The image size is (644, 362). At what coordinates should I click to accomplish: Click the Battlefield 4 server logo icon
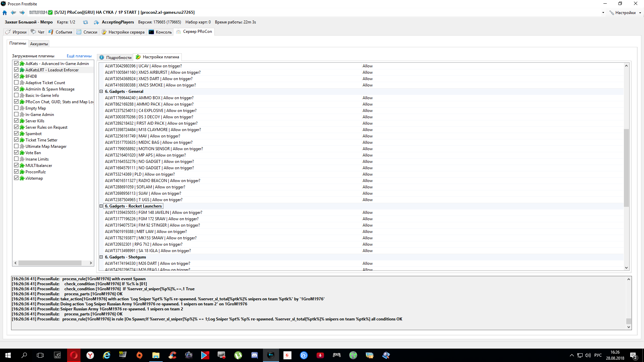[38, 12]
